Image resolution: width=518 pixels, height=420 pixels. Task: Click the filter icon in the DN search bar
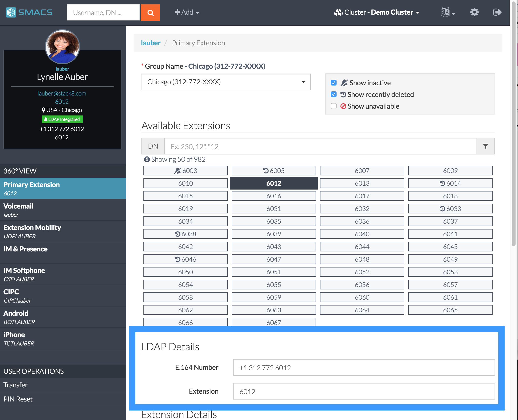[485, 146]
